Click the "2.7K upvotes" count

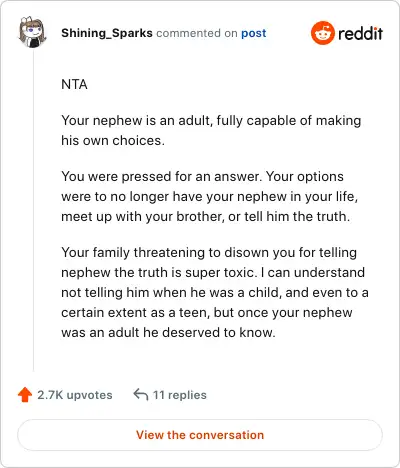click(75, 395)
